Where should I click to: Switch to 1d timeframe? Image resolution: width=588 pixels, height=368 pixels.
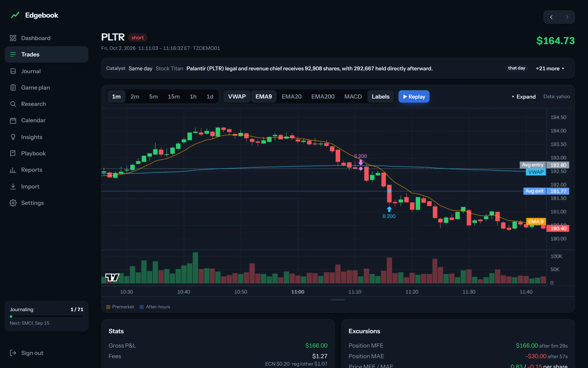(x=210, y=97)
